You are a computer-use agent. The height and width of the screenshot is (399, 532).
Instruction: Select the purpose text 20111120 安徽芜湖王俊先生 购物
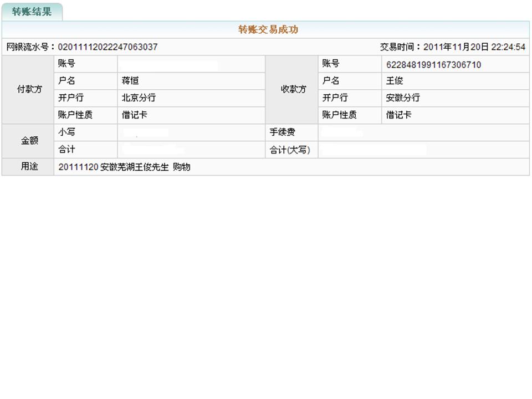(124, 167)
